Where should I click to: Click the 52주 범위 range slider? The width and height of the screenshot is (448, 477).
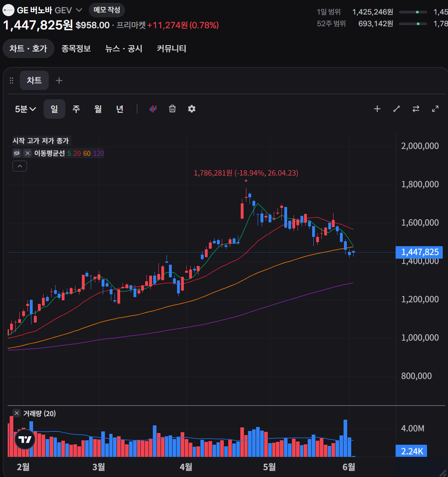pyautogui.click(x=413, y=23)
